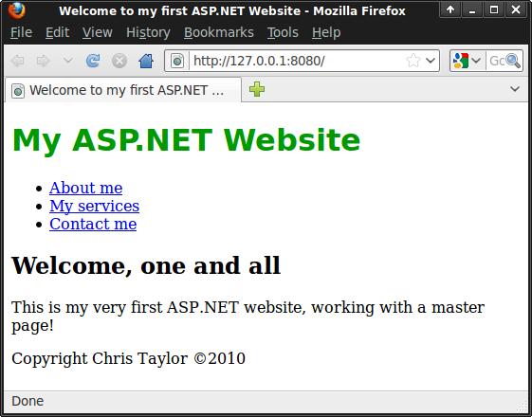
Task: Open the Bookmarks menu
Action: pyautogui.click(x=218, y=32)
